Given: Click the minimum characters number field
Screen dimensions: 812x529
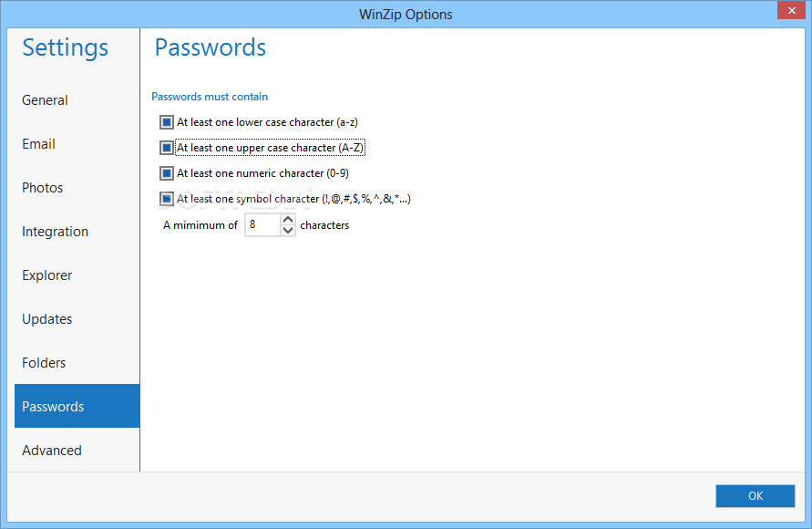Looking at the screenshot, I should pos(263,225).
